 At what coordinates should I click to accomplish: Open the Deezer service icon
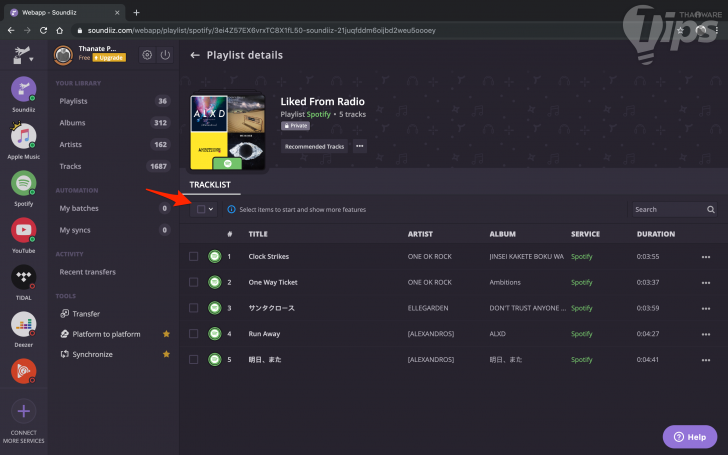click(23, 324)
